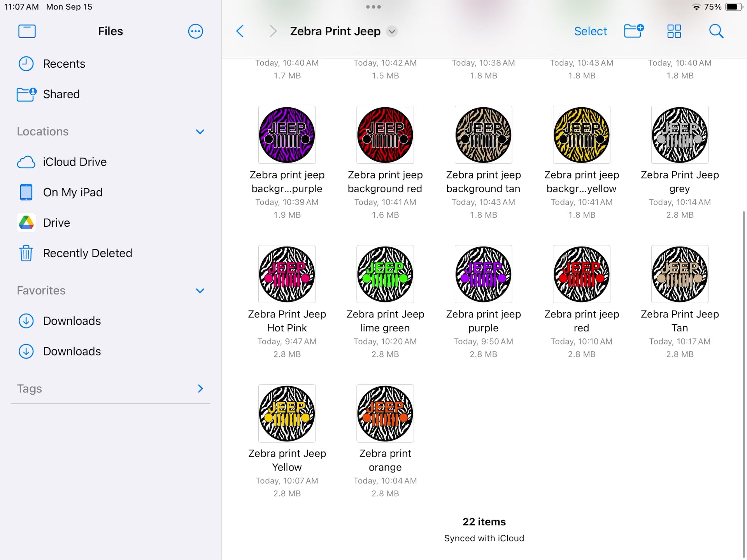The width and height of the screenshot is (747, 560).
Task: Open Zebra Print Jeep Hot Pink file
Action: 287,274
